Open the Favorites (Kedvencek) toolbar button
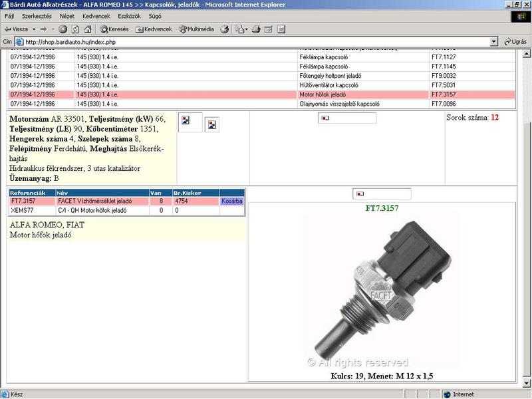Image resolution: width=532 pixels, height=399 pixels. (154, 29)
